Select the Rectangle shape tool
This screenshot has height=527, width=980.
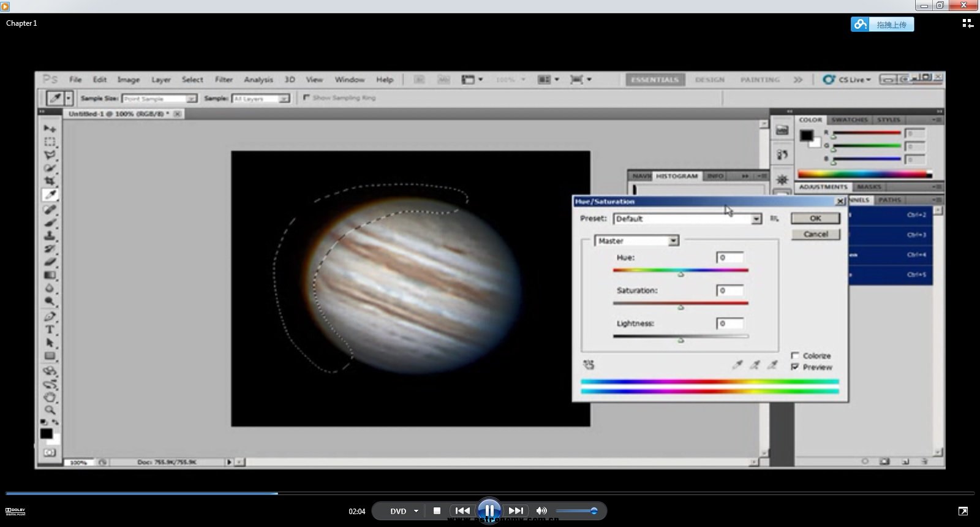(50, 356)
